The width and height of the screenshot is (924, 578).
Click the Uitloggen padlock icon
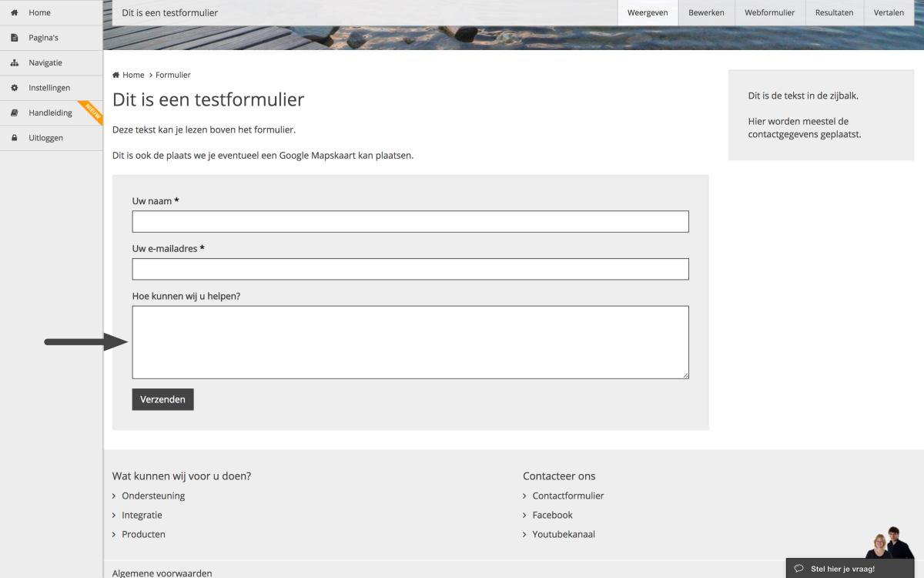pos(14,138)
